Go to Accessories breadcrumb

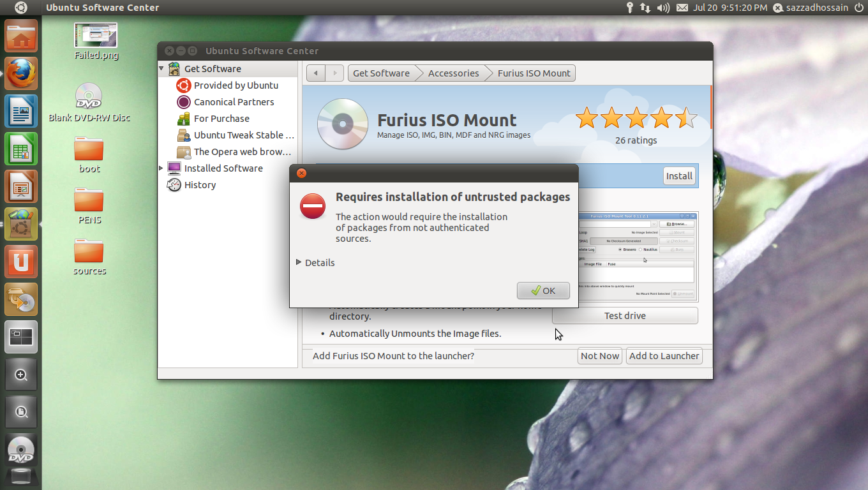coord(453,73)
